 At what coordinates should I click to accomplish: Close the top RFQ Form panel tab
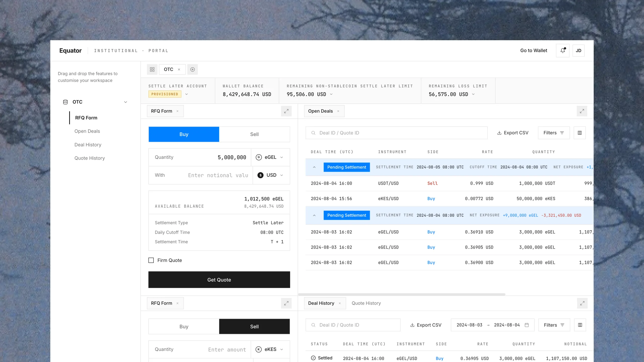(177, 111)
